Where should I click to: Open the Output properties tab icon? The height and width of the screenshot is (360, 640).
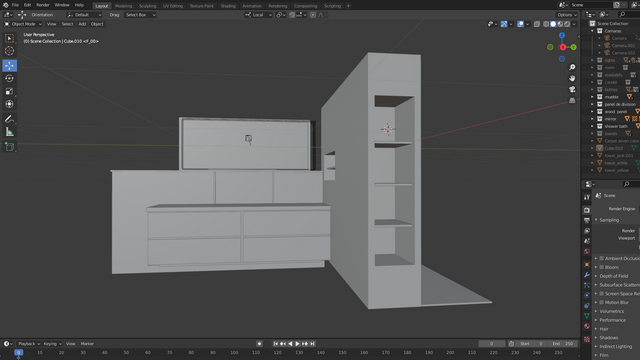click(587, 220)
